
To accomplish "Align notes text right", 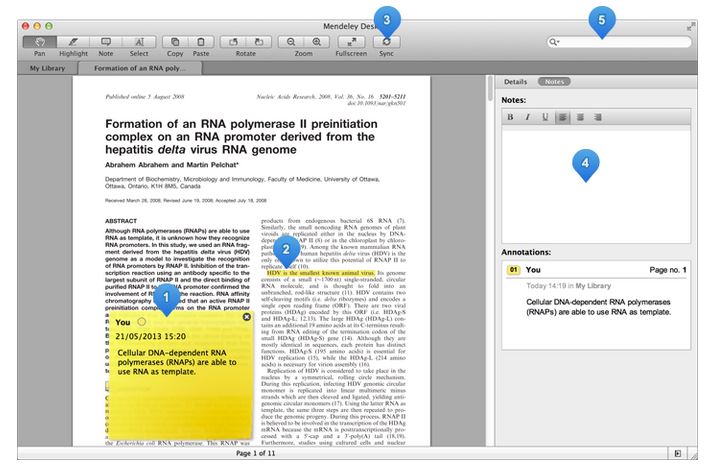I will point(598,117).
